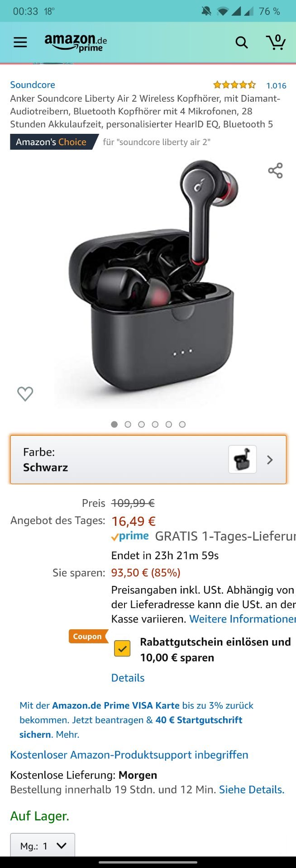
Task: Open the star rating reviews
Action: pyautogui.click(x=234, y=85)
